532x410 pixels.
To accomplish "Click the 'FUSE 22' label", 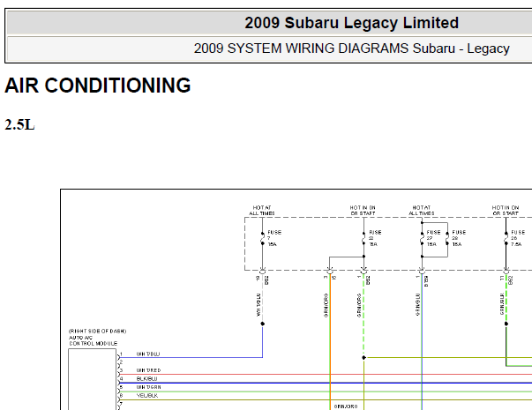I will pyautogui.click(x=375, y=238).
